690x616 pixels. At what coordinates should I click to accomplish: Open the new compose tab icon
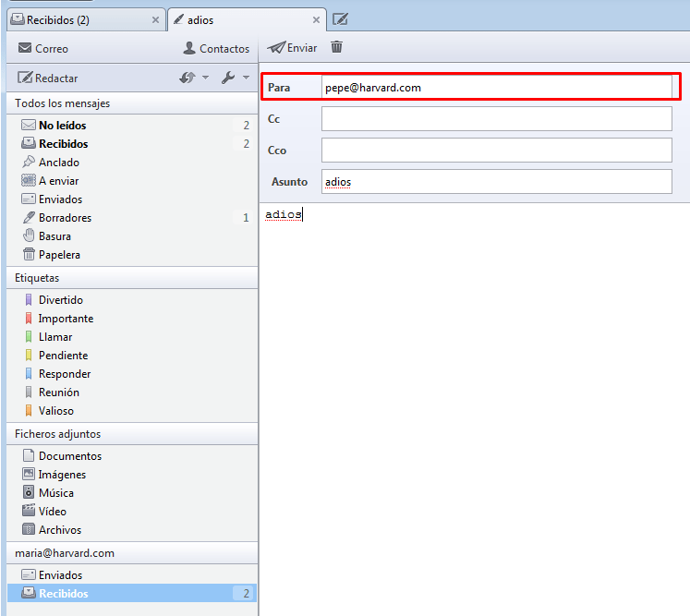(x=340, y=19)
